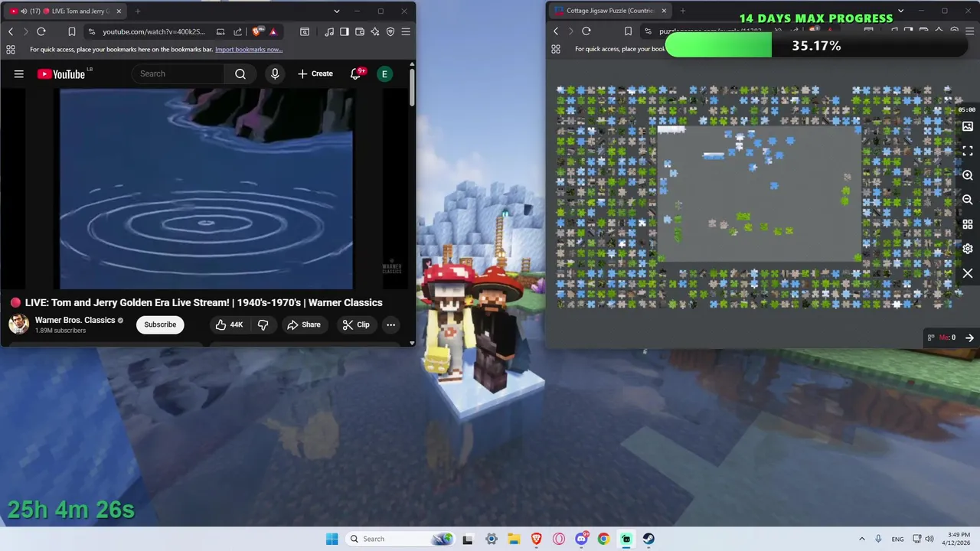
Task: Open YouTube notifications bell
Action: (x=356, y=73)
